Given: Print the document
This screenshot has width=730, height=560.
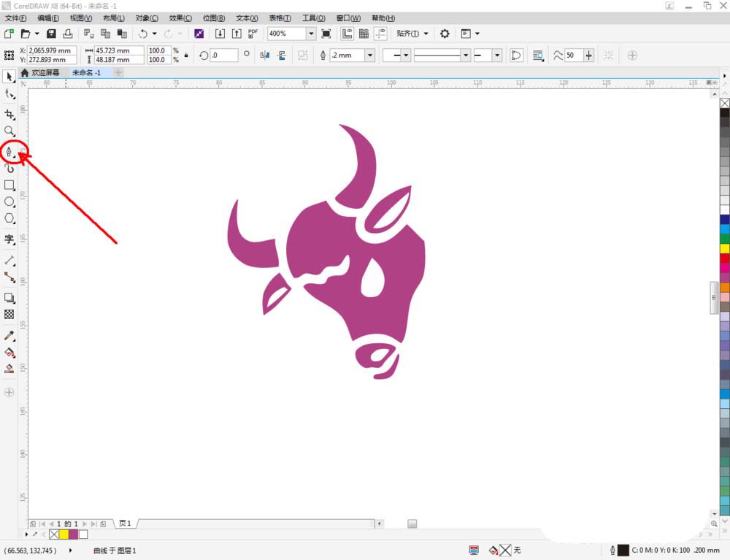Looking at the screenshot, I should (x=68, y=34).
